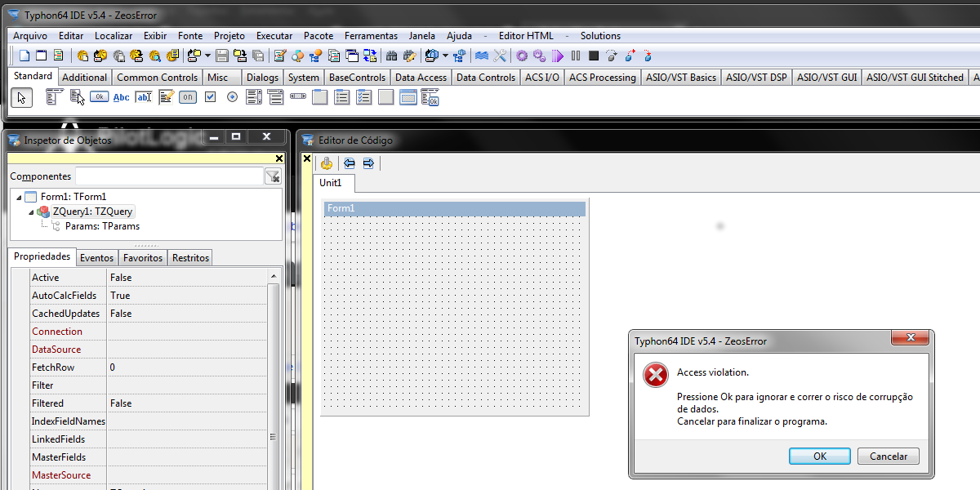Click the single purple gear toolbar icon
The height and width of the screenshot is (490, 980).
coord(522,56)
